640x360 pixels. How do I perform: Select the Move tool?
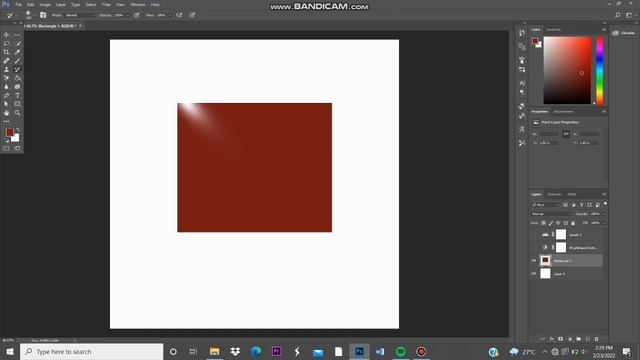click(x=6, y=35)
